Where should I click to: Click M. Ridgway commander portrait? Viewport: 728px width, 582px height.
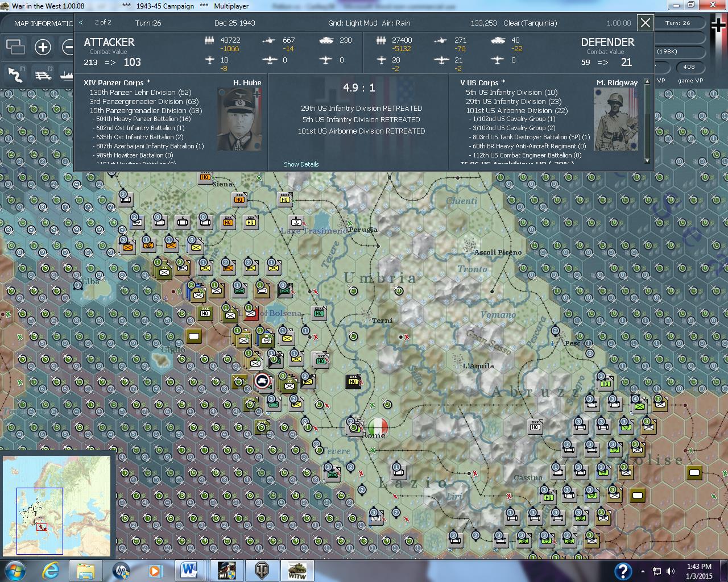(616, 119)
